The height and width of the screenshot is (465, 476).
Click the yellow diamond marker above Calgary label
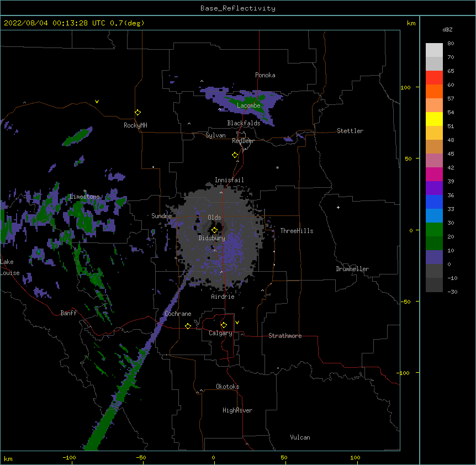[x=224, y=325]
